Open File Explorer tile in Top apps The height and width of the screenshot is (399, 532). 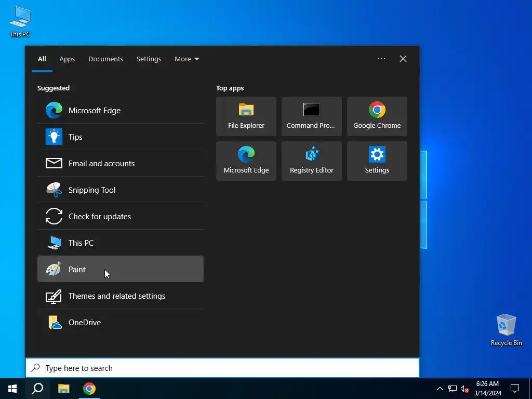(246, 116)
